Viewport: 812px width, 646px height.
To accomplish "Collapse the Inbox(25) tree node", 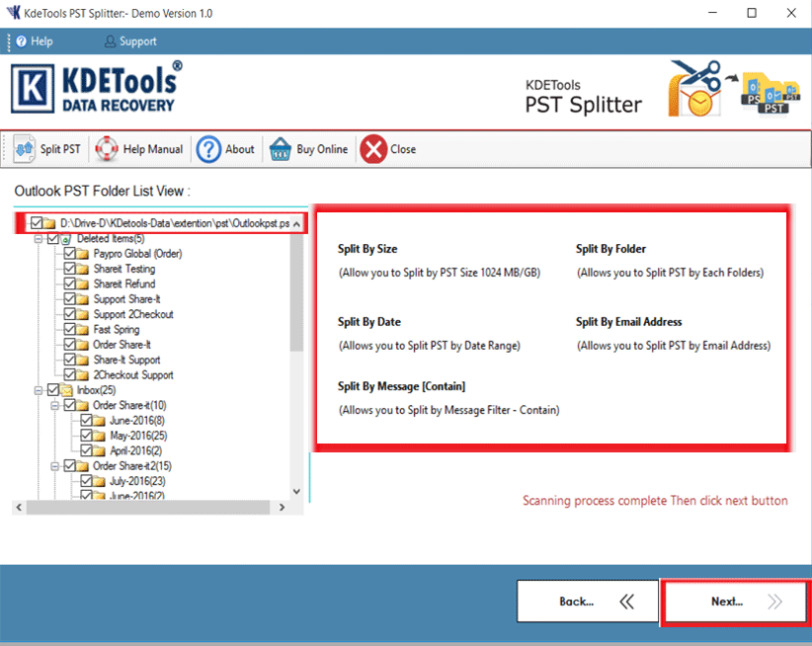I will point(39,390).
